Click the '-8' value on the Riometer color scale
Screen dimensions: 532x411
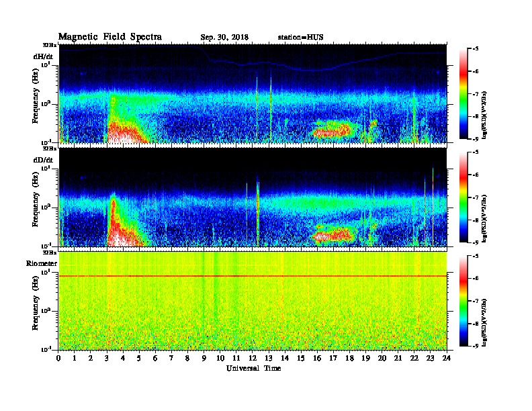474,324
